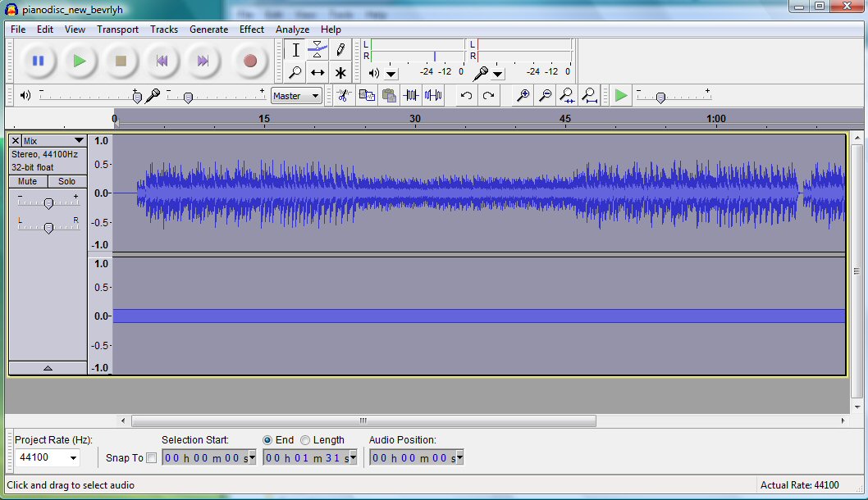
Task: Click the Trim audio icon
Action: point(410,96)
